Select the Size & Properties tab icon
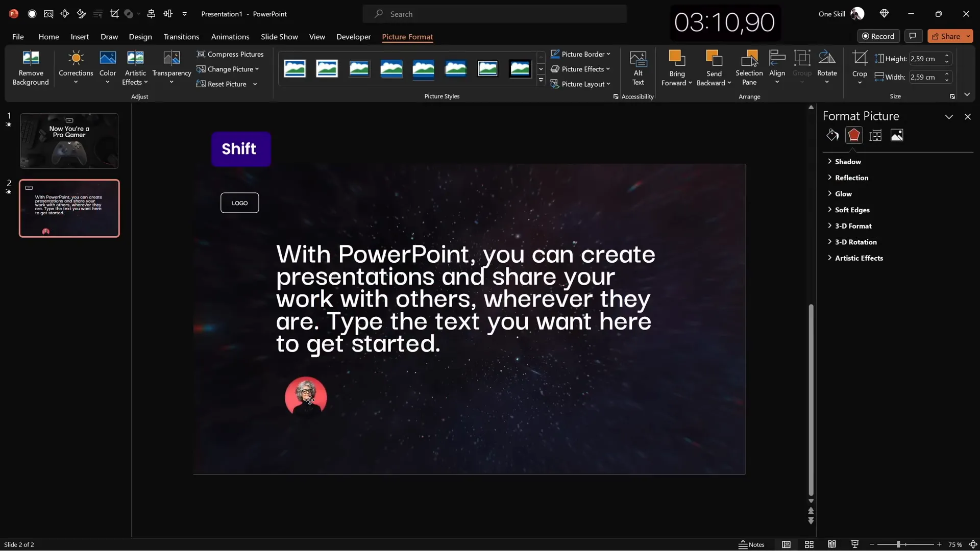 (876, 135)
